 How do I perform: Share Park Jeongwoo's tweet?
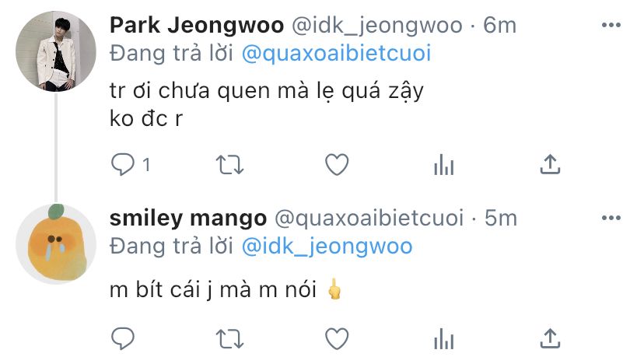[x=550, y=164]
